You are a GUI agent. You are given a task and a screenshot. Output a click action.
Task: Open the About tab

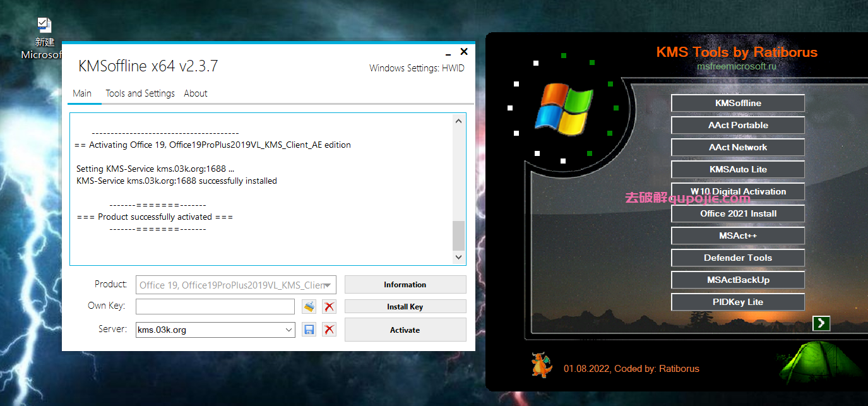point(196,93)
